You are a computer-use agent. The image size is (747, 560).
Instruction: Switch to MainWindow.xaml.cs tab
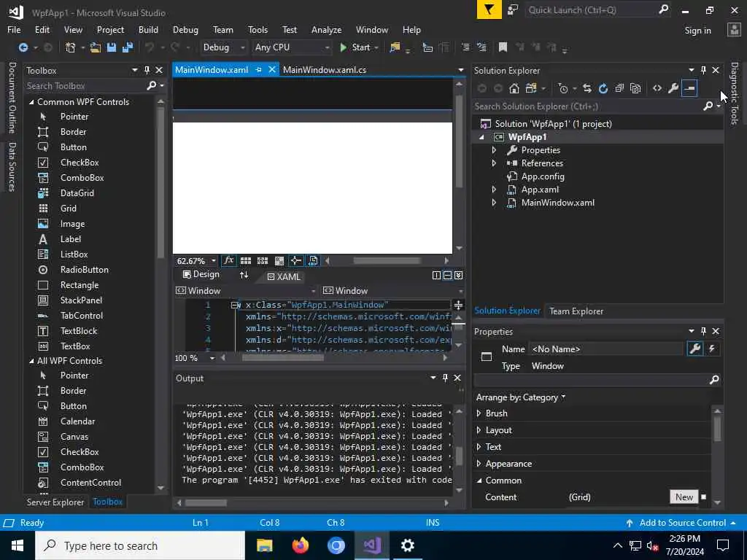click(x=325, y=69)
